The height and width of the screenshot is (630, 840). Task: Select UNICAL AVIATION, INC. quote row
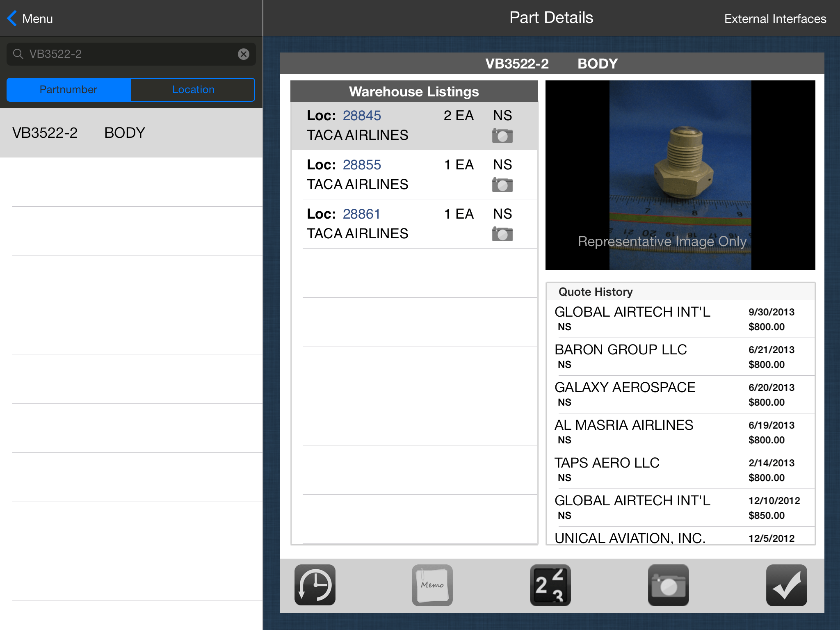pyautogui.click(x=680, y=536)
